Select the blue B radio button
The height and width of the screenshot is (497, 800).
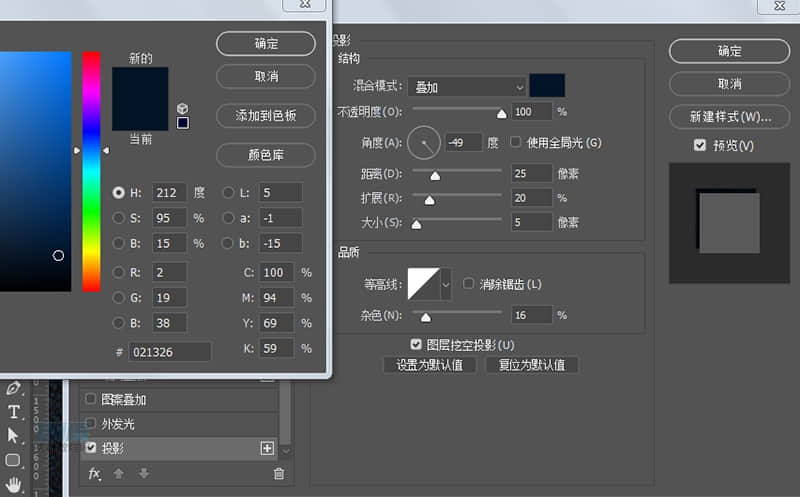[118, 322]
